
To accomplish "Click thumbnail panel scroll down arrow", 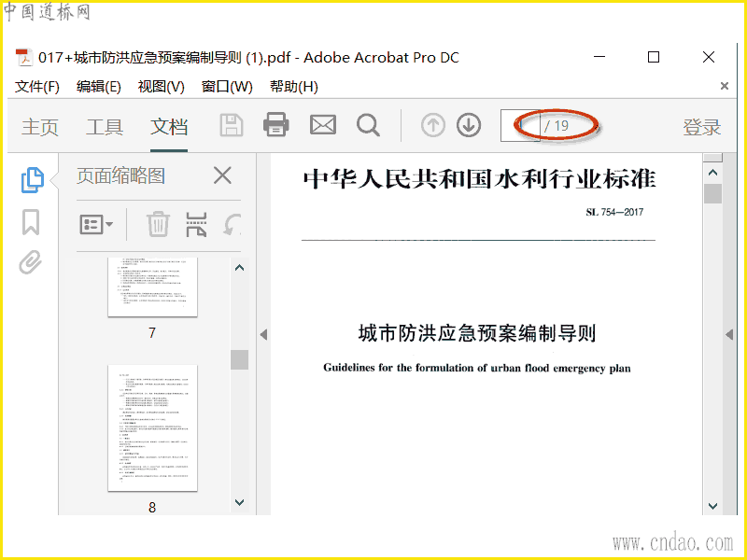I will pyautogui.click(x=240, y=502).
